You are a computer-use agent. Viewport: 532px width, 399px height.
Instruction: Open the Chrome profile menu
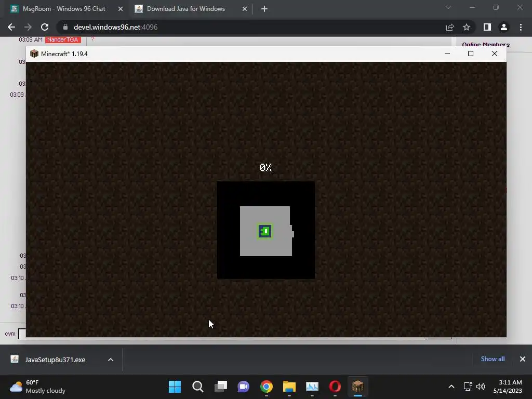(x=504, y=27)
